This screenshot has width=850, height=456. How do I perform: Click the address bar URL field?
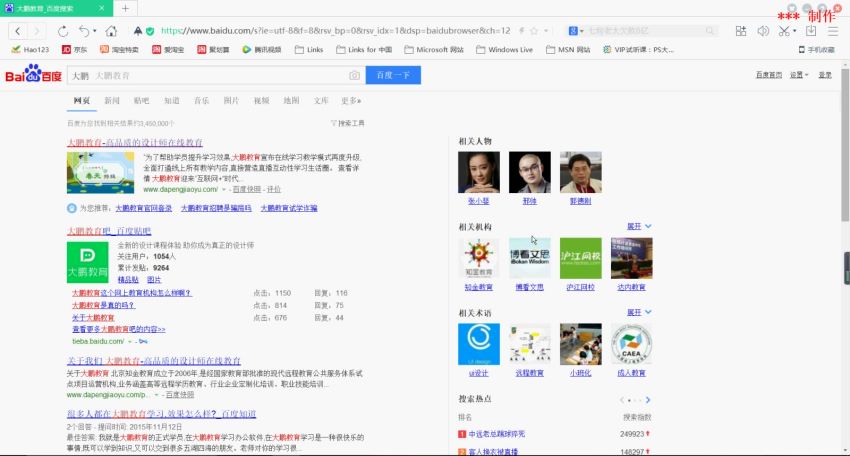[335, 31]
